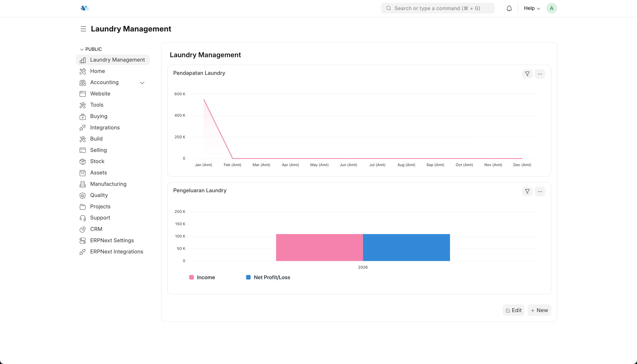The width and height of the screenshot is (637, 364).
Task: Open the Website workspace link
Action: click(113, 94)
